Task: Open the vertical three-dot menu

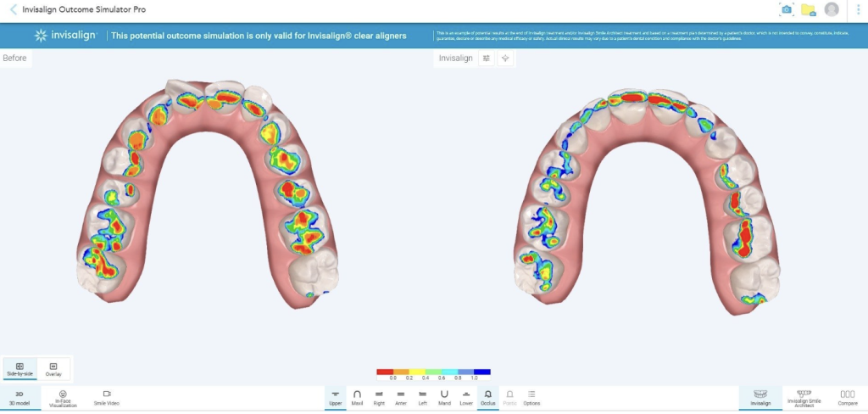Action: click(859, 9)
